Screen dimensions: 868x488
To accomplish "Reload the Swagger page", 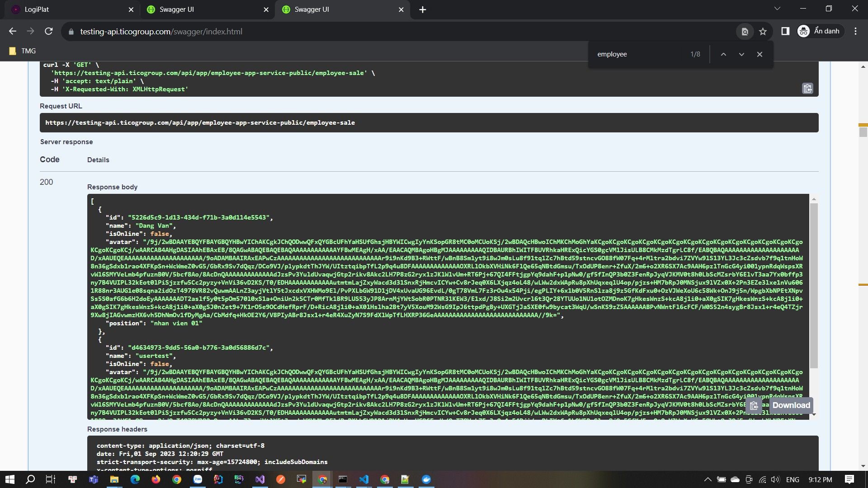I will 49,31.
